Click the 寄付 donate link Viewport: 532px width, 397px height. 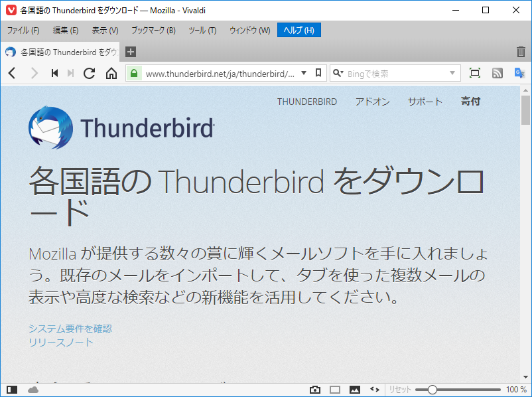[x=470, y=101]
